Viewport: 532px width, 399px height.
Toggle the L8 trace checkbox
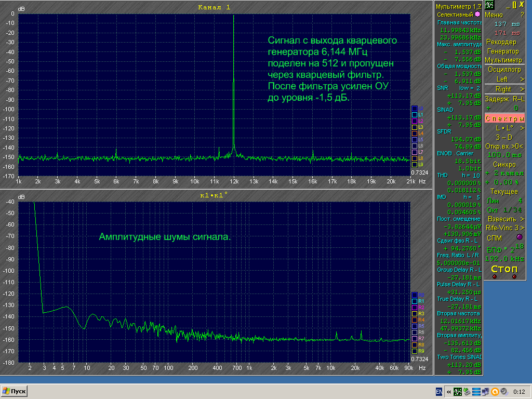414,158
